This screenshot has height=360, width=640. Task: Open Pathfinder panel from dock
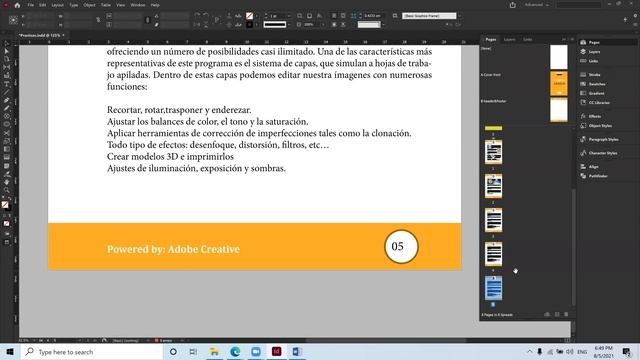(598, 176)
